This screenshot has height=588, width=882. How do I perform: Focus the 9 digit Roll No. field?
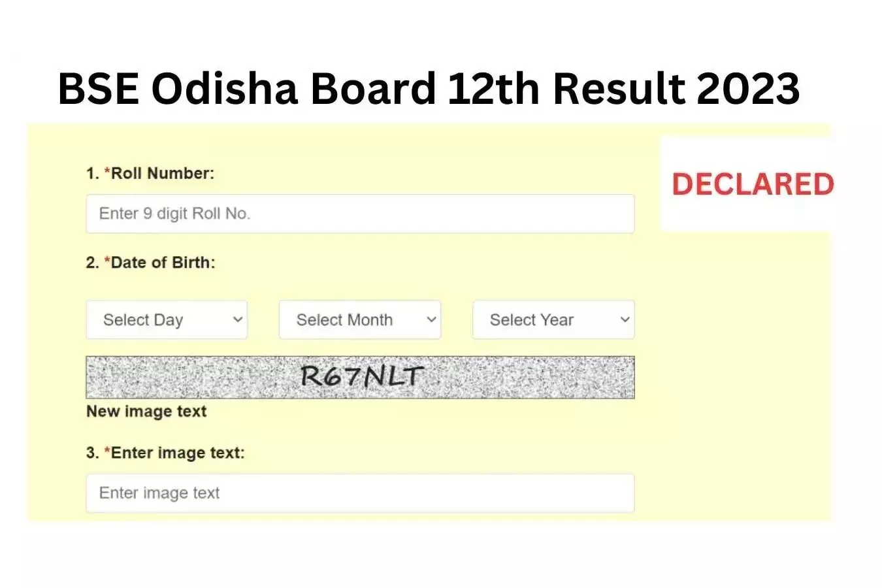point(360,214)
